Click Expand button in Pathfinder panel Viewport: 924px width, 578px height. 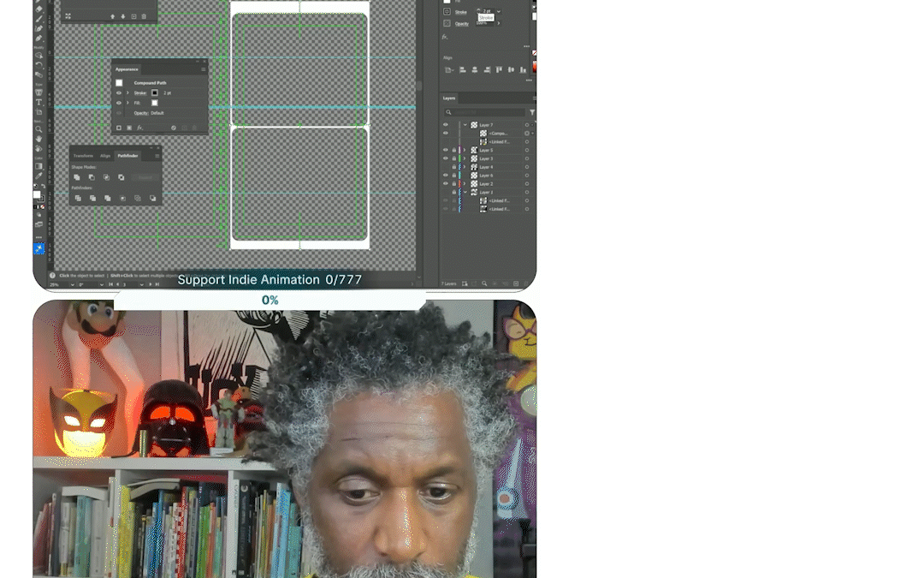tap(145, 177)
